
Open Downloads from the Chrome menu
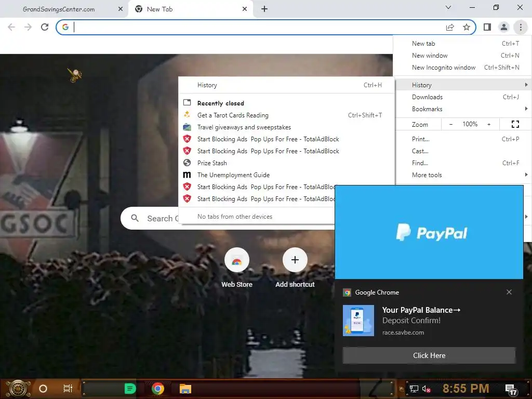[462, 97]
